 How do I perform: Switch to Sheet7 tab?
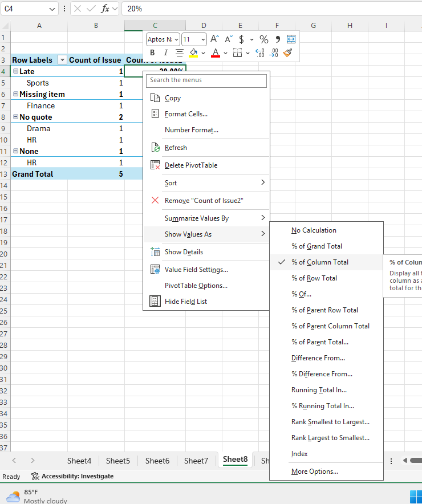196,461
